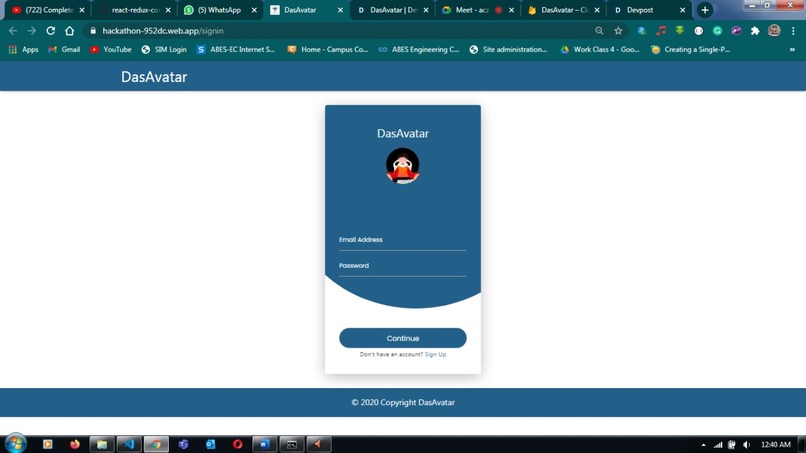Click the browser forward arrow
Screen dimensions: 806x453
click(32, 31)
